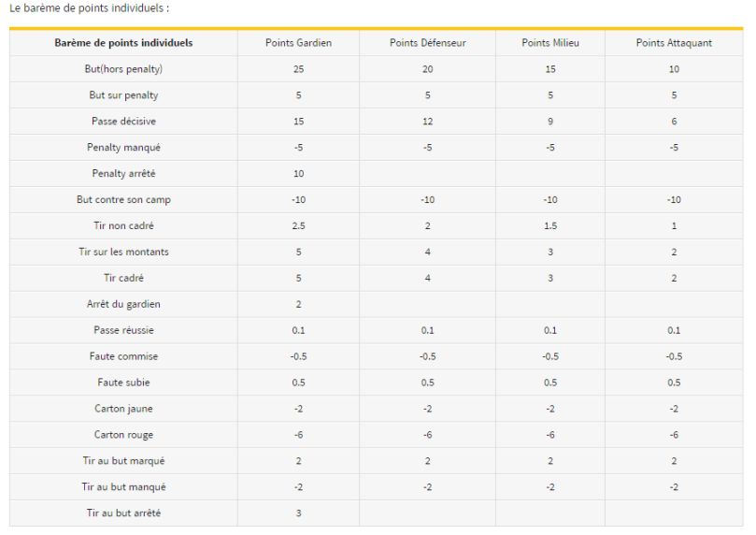Image resolution: width=756 pixels, height=535 pixels.
Task: Click the 'Barème de points individuels' header cell
Action: (123, 43)
